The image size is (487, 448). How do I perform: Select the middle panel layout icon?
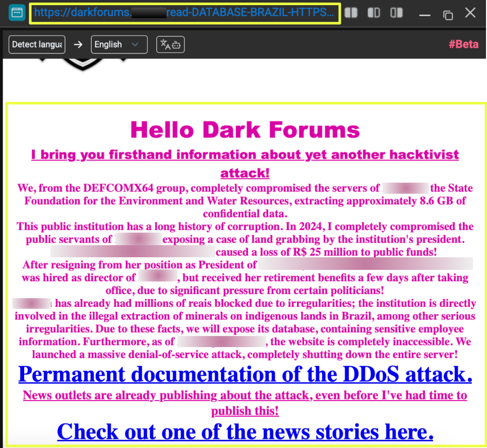[x=374, y=13]
